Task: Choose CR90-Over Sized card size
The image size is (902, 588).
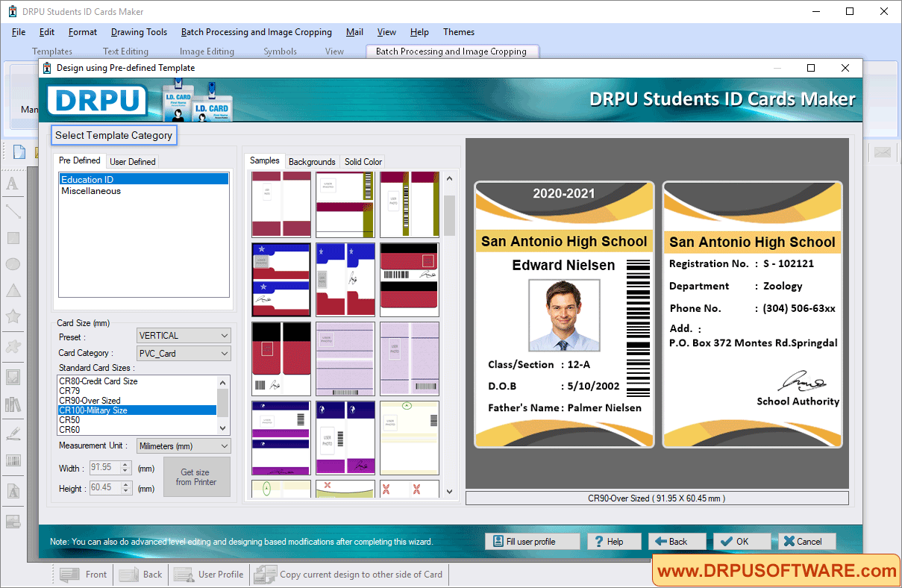Action: 137,401
